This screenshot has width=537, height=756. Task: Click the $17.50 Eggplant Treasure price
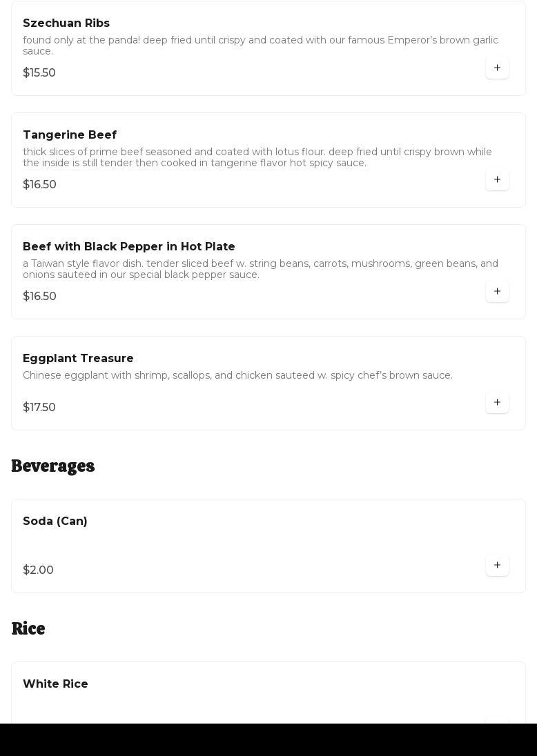pos(39,408)
